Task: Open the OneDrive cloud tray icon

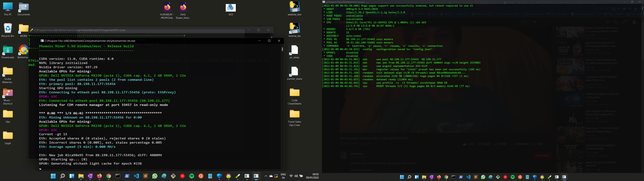Action: click(x=271, y=176)
